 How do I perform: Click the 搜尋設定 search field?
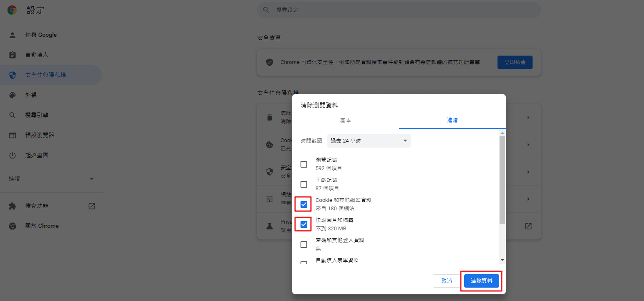399,10
